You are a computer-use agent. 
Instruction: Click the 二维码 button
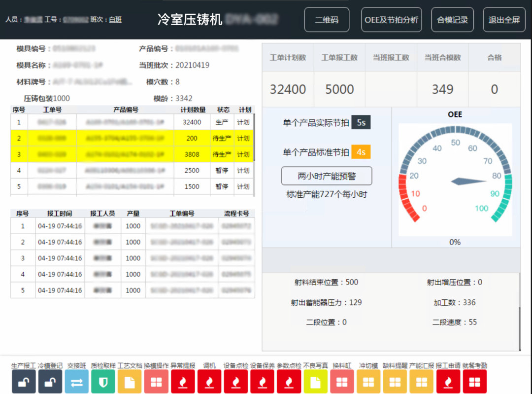click(327, 20)
